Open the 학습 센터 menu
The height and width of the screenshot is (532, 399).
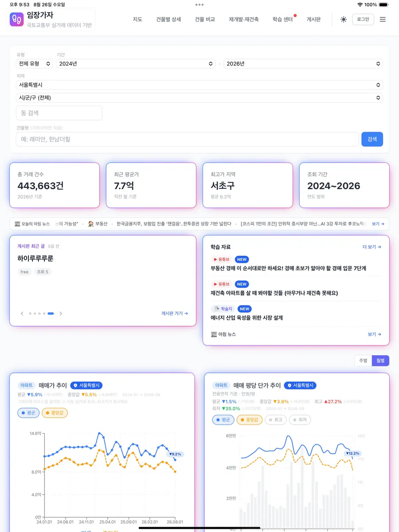click(283, 20)
